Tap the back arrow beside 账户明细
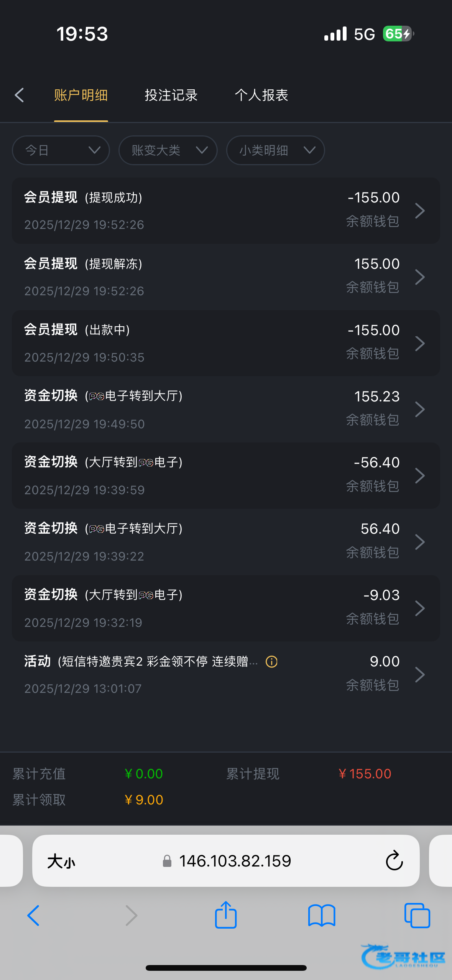 click(20, 95)
